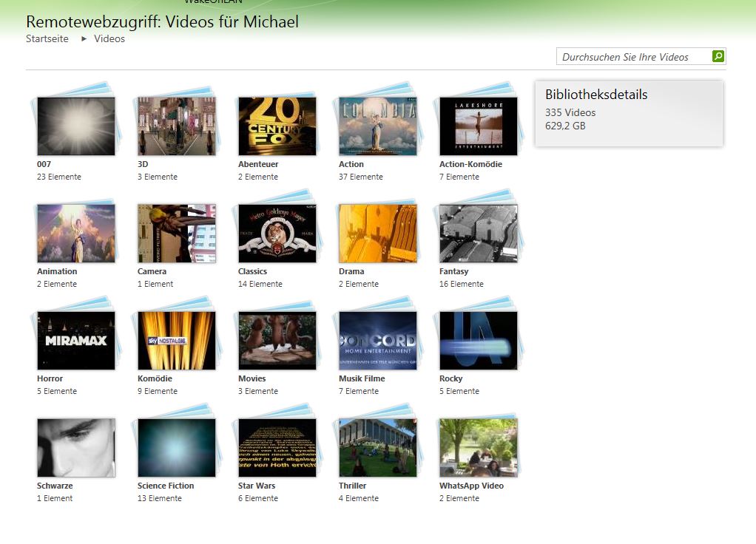Screen dimensions: 756x544
Task: Open the Rocky folder thumbnail
Action: (479, 340)
